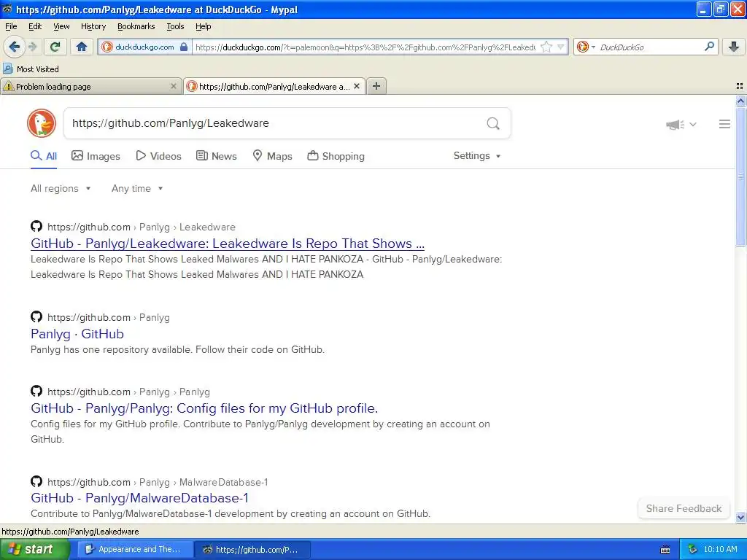The height and width of the screenshot is (560, 747).
Task: Click the github.com › Panlyg › Leakedware breadcrumb
Action: 141,227
